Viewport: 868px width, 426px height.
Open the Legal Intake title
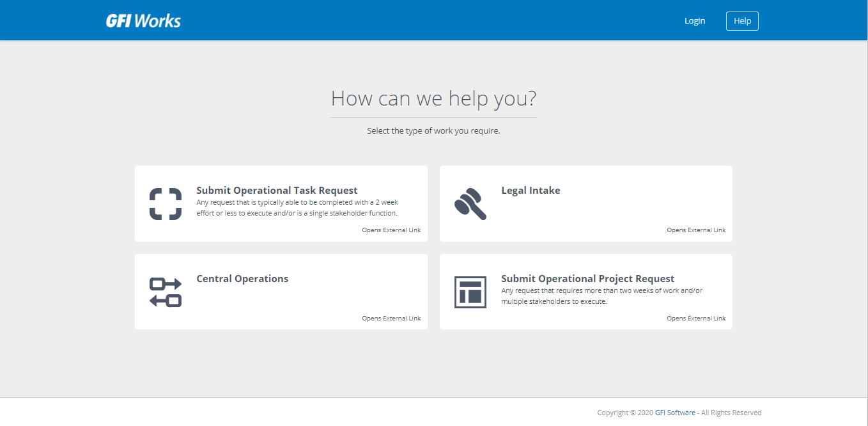coord(531,191)
